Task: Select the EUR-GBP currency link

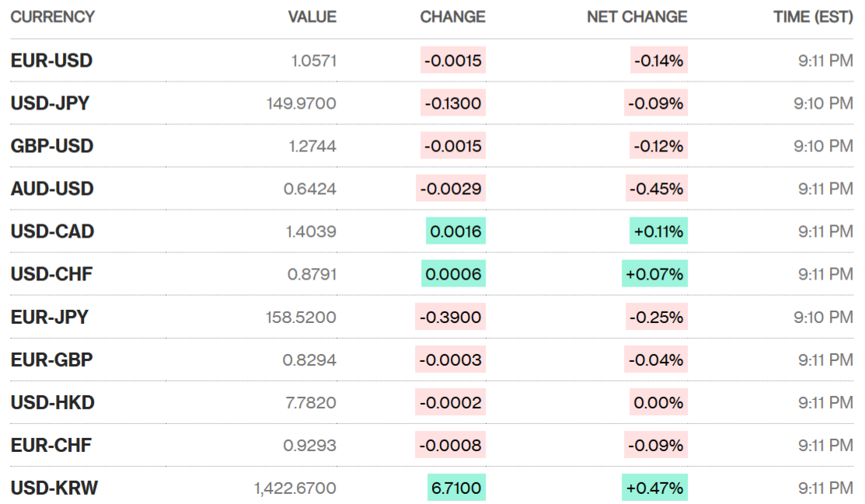Action: coord(52,360)
